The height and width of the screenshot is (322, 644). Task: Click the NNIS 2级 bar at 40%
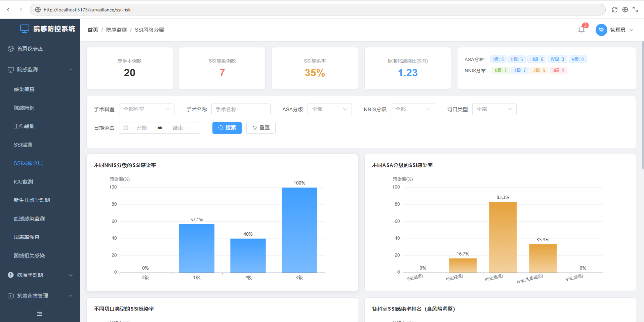(248, 255)
